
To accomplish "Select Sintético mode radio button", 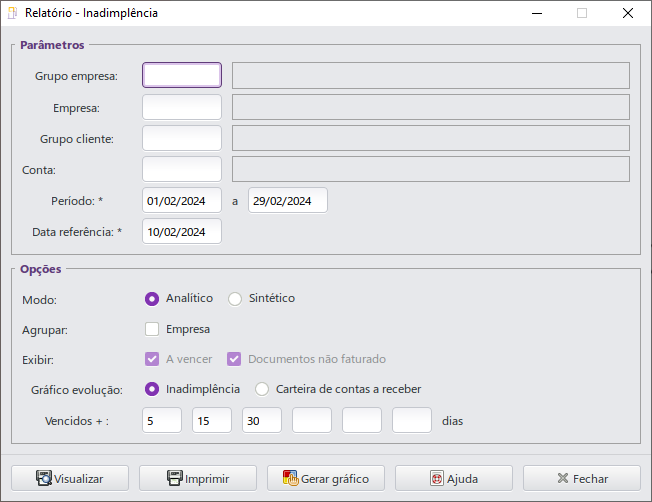I will click(x=235, y=299).
